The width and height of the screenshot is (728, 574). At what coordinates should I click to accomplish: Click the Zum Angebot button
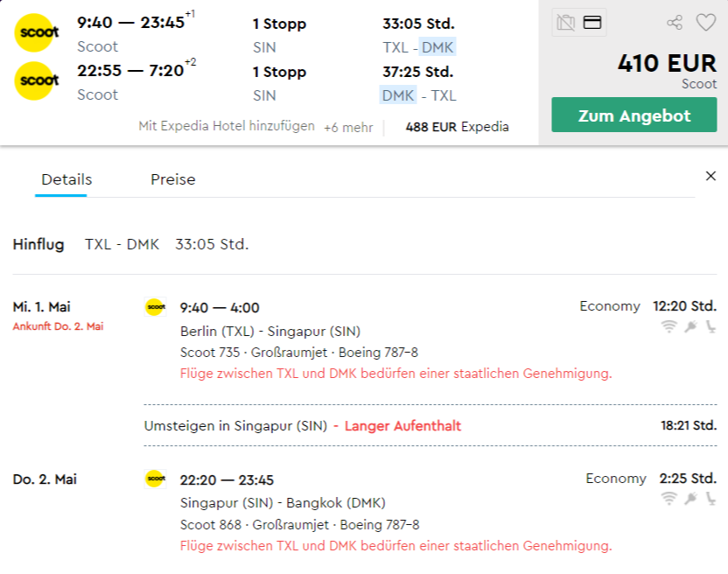[x=633, y=115]
